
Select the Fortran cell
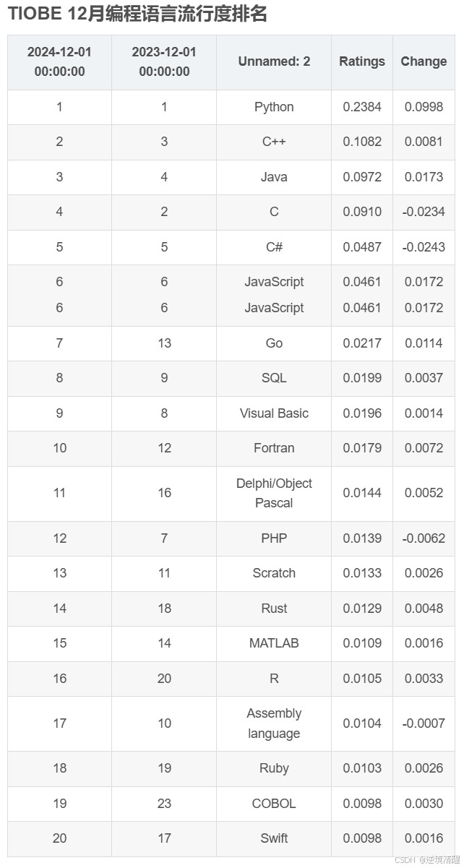(x=274, y=448)
